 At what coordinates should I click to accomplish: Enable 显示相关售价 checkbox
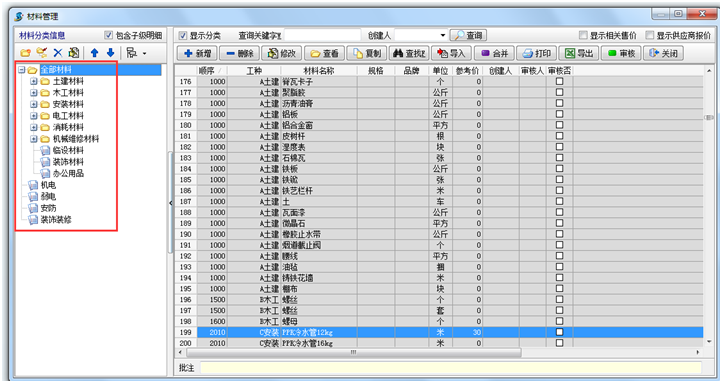(583, 35)
